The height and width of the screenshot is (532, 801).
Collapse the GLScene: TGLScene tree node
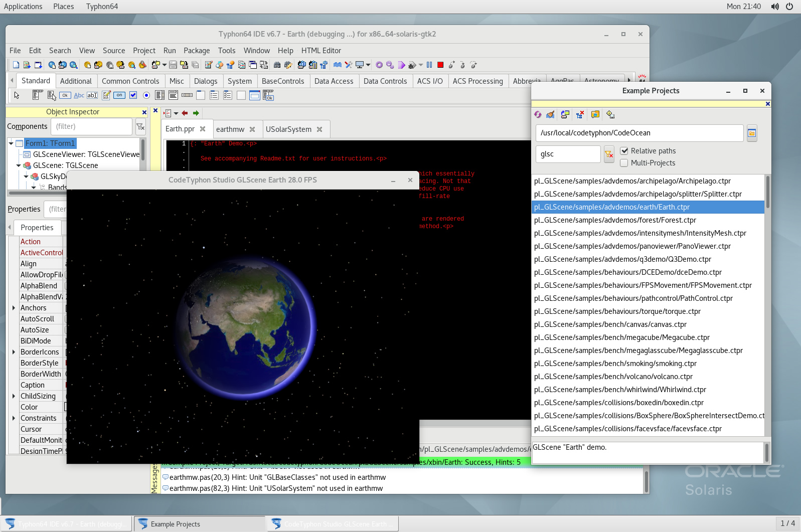click(19, 165)
